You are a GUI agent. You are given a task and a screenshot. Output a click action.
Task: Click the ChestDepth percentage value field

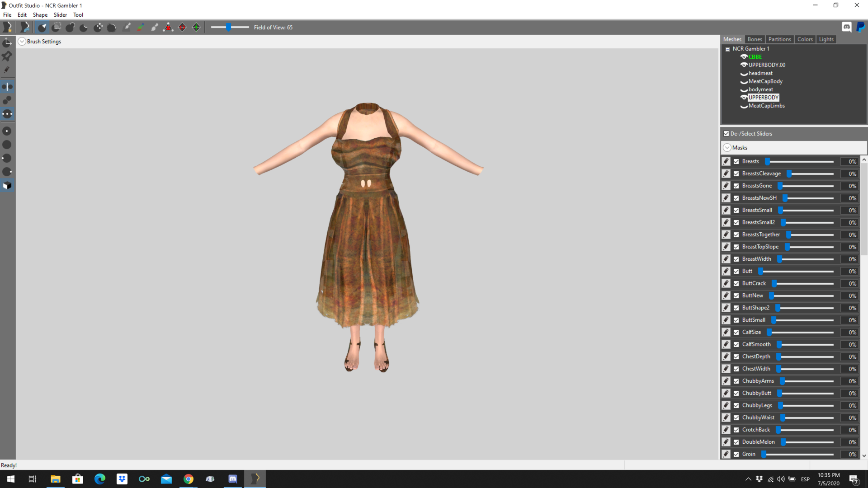point(849,357)
